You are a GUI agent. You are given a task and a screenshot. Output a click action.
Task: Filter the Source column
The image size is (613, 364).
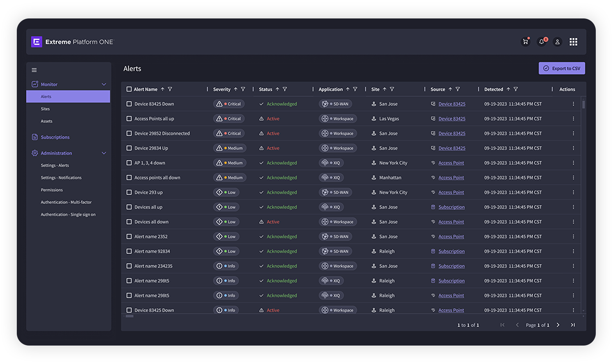point(458,89)
